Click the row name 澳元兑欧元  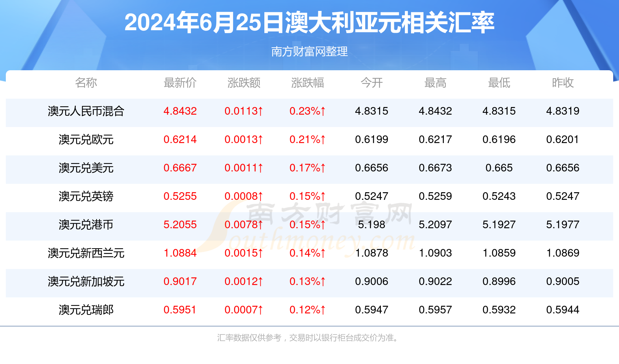[x=86, y=139]
